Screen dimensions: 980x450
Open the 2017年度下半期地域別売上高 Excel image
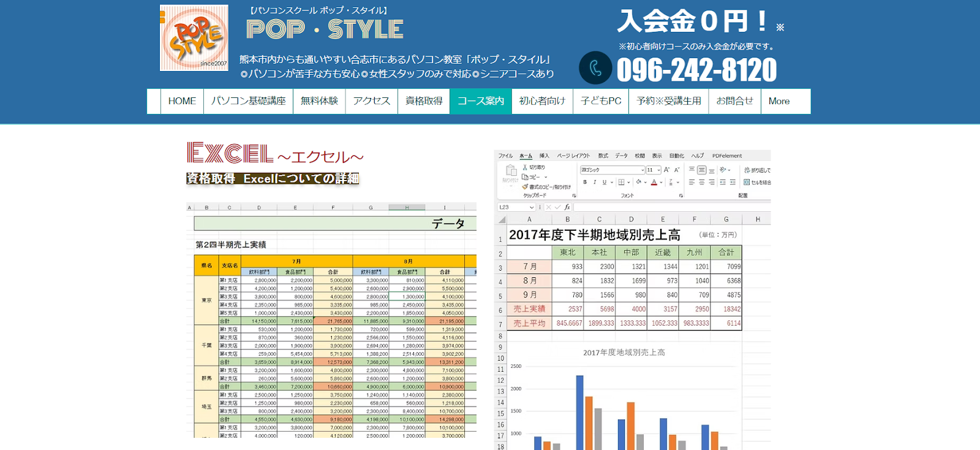pyautogui.click(x=633, y=300)
